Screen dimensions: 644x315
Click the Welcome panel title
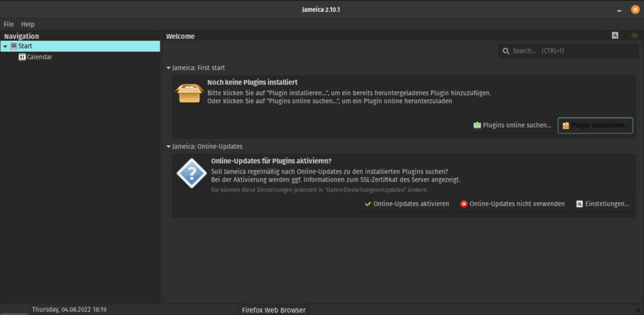click(180, 36)
